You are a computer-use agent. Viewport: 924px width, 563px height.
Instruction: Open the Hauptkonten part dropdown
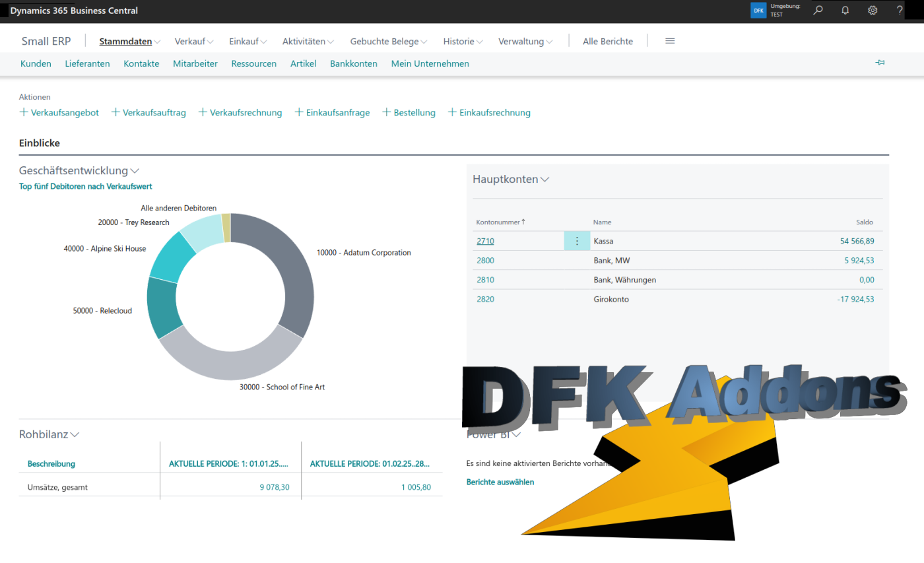click(545, 179)
